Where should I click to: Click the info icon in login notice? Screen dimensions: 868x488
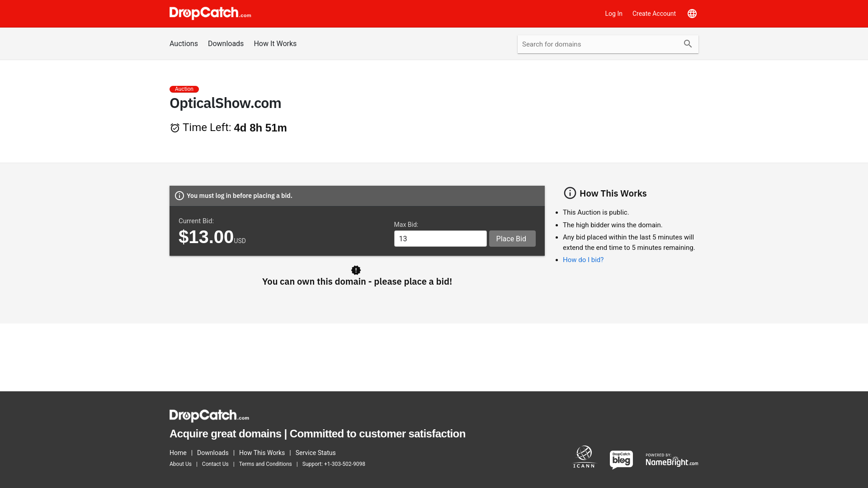[179, 196]
